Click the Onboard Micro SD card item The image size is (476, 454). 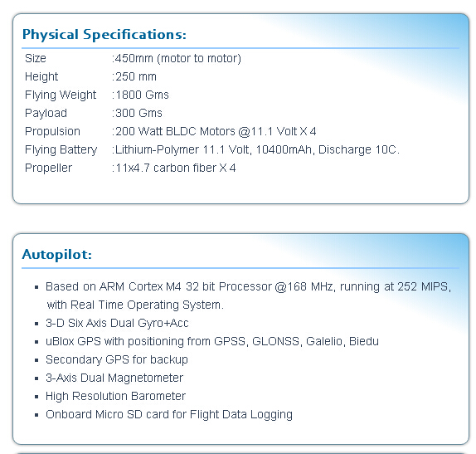[x=169, y=414]
